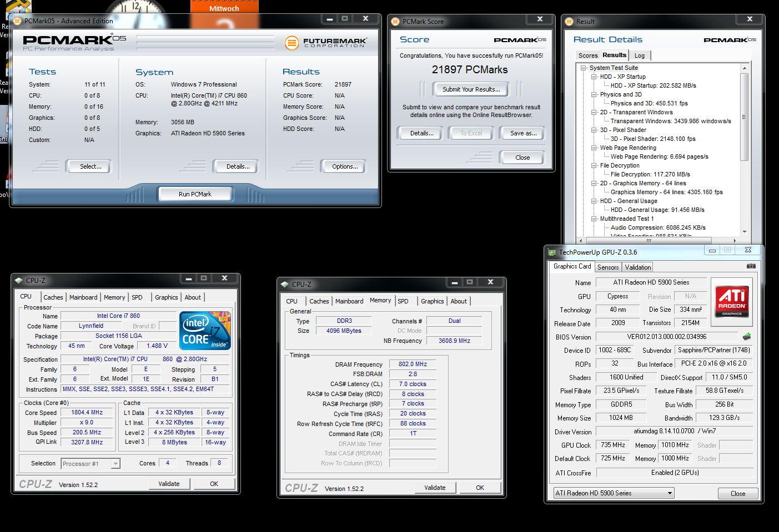Collapse the System Test Suite tree node
Viewport: 779px width, 532px height.
point(584,68)
